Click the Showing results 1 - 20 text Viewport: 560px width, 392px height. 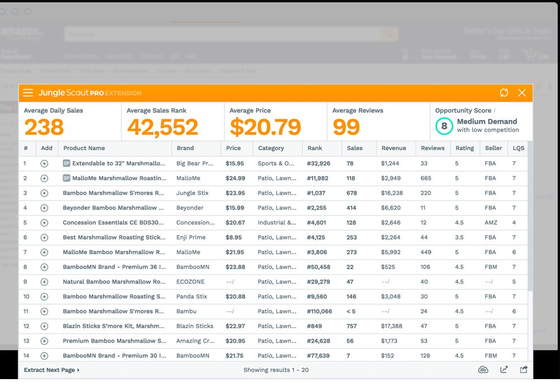pyautogui.click(x=276, y=370)
